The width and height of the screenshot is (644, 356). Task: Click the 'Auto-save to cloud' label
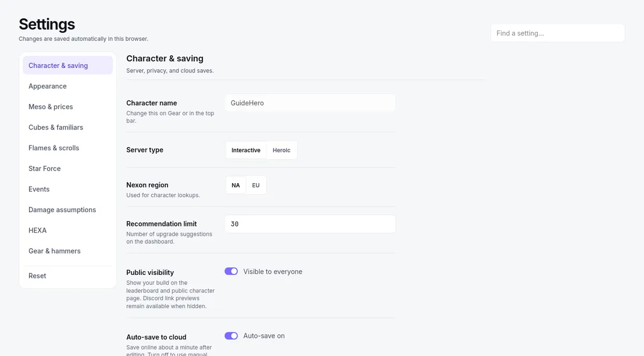click(156, 337)
